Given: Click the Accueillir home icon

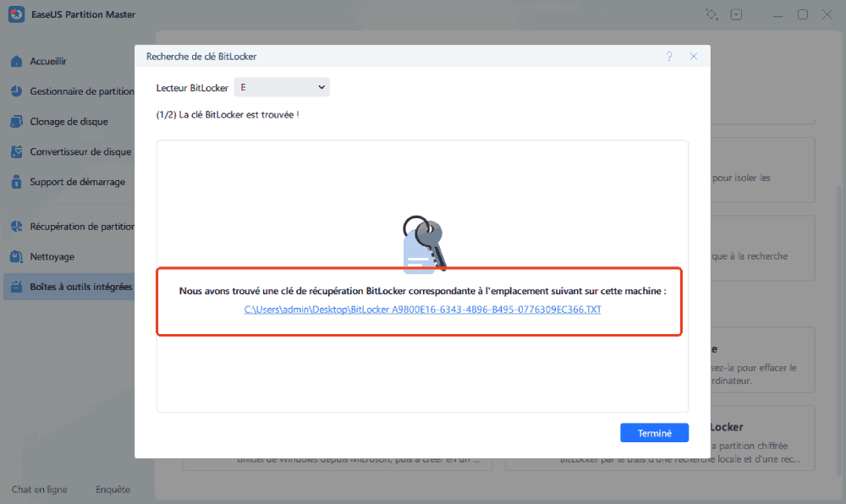Looking at the screenshot, I should pyautogui.click(x=17, y=61).
